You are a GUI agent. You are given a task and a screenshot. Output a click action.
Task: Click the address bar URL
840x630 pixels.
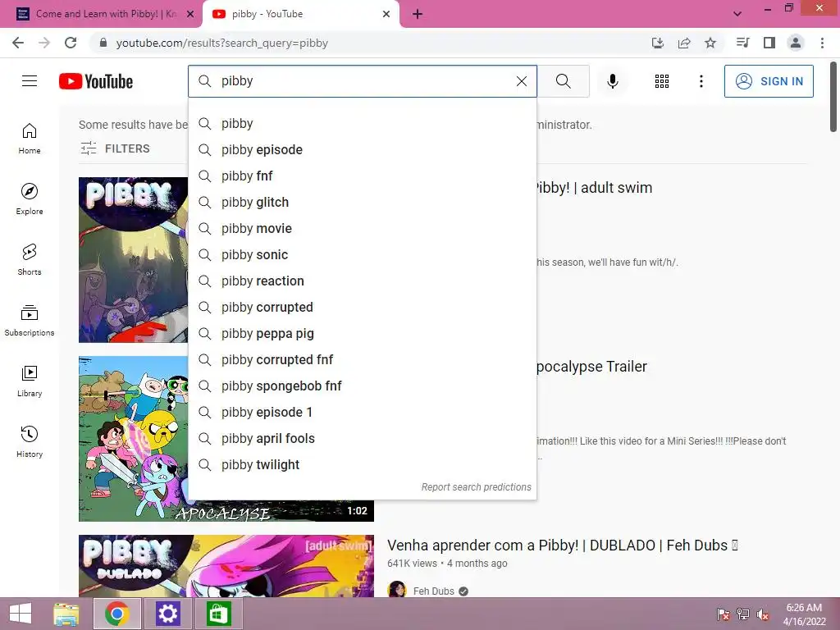point(221,43)
